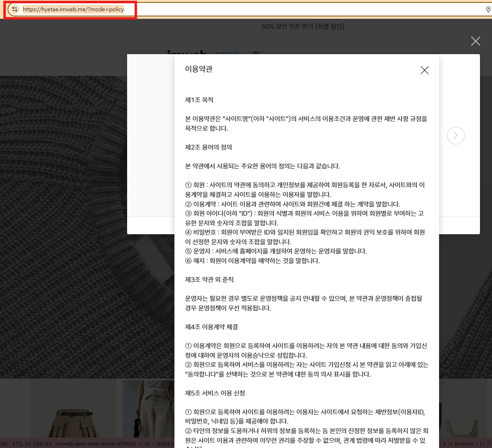Click the line starting ⑥ 해지
492x448 pixels.
point(252,261)
